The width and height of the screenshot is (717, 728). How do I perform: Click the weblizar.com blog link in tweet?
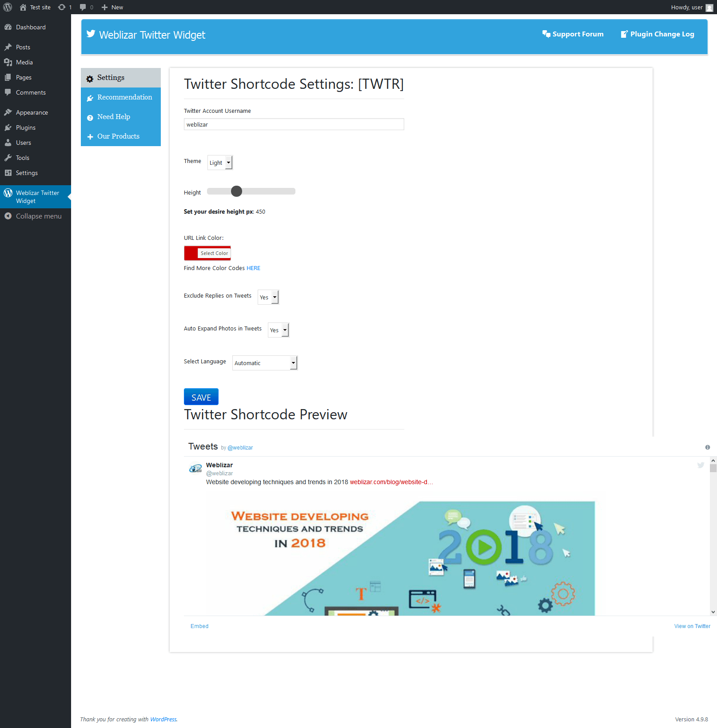(391, 482)
